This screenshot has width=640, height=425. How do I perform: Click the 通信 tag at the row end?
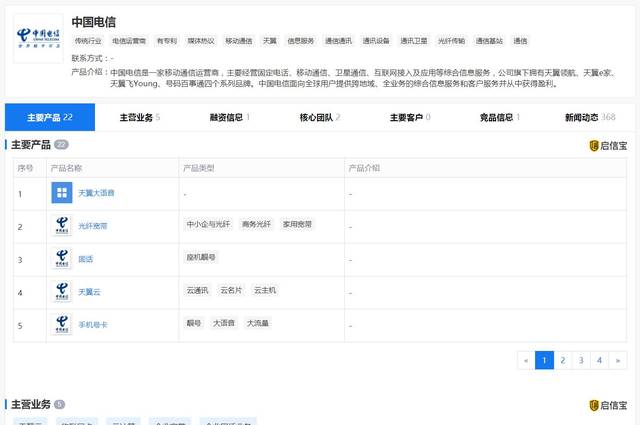(x=520, y=41)
